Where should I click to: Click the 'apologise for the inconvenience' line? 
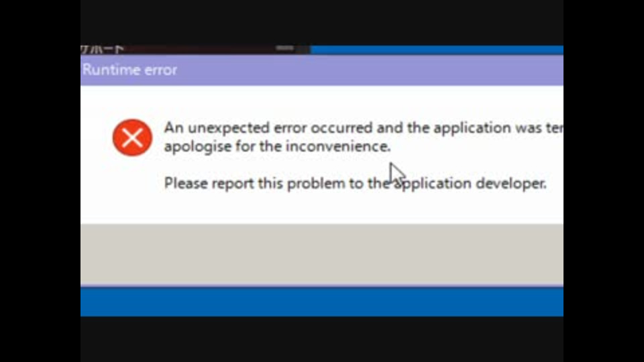(x=277, y=147)
